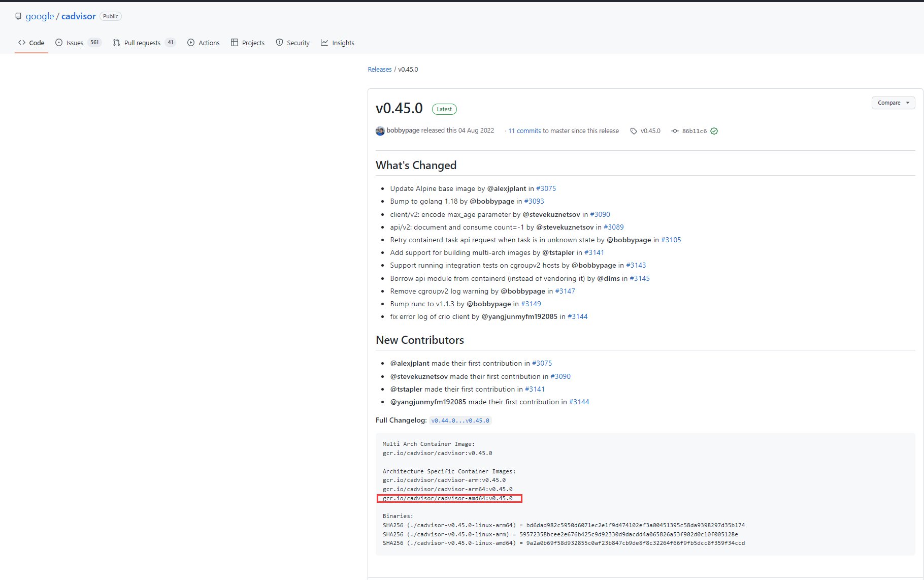Open #3141 in New Contributors list

pos(535,389)
